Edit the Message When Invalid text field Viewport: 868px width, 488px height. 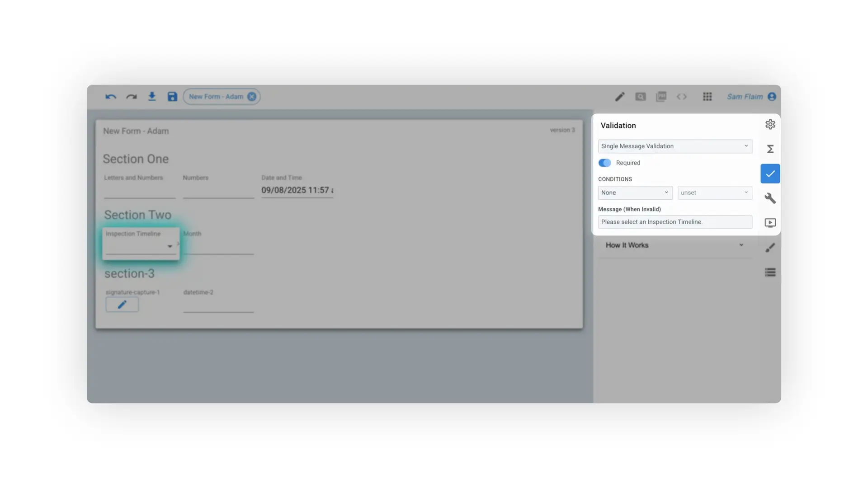tap(675, 222)
